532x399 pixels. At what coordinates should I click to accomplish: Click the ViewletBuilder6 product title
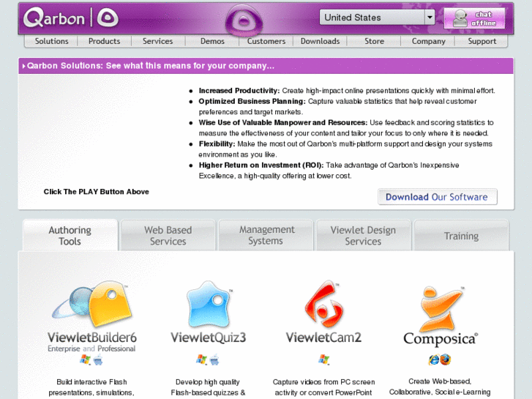92,338
